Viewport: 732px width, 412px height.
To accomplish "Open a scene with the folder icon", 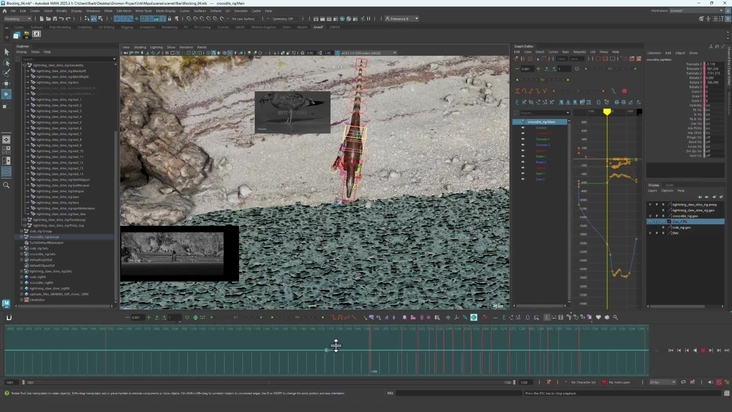I will (x=48, y=19).
